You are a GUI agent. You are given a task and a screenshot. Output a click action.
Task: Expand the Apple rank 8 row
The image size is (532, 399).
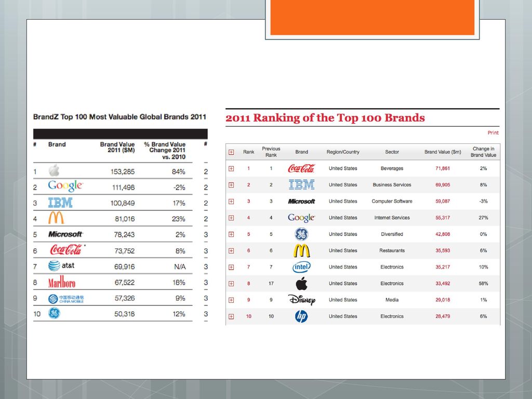point(231,284)
